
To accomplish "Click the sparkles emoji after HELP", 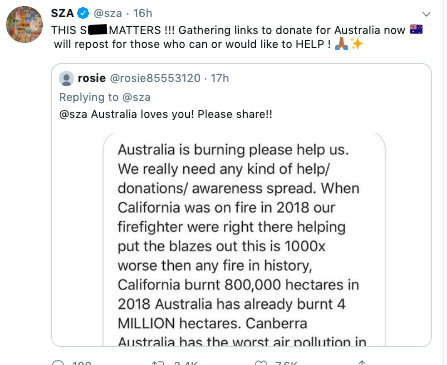I will click(356, 44).
